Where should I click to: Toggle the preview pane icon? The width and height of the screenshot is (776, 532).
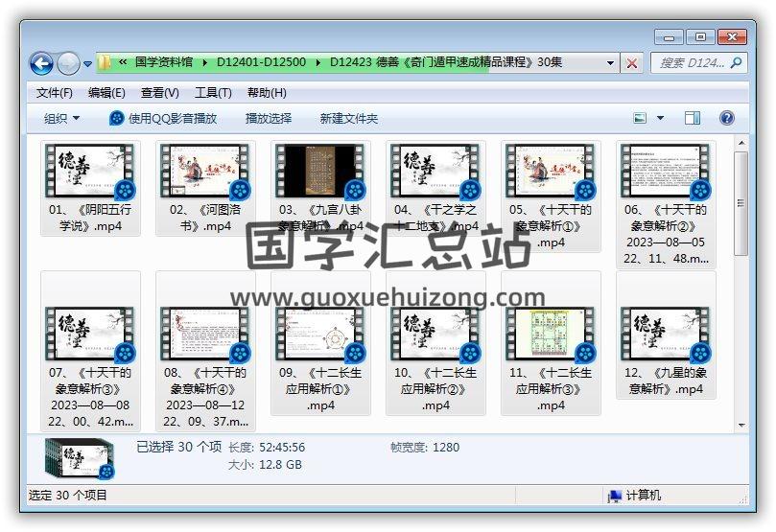pyautogui.click(x=693, y=118)
